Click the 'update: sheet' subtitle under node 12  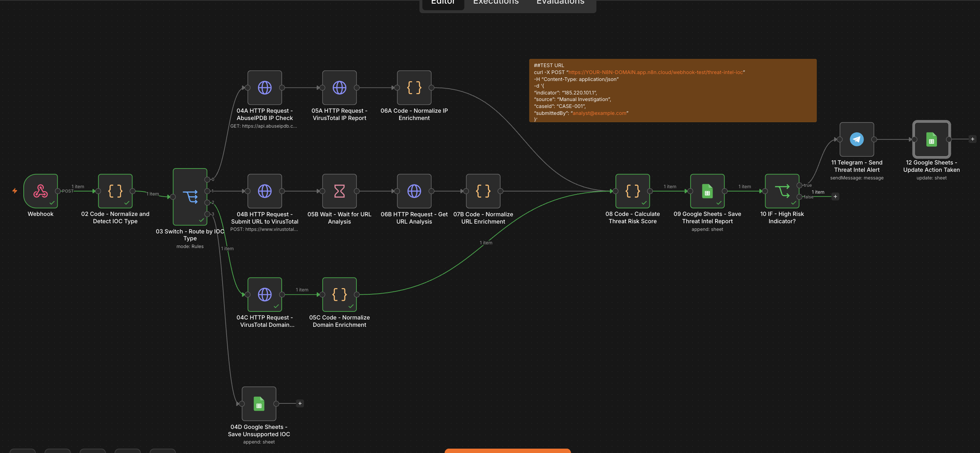931,178
